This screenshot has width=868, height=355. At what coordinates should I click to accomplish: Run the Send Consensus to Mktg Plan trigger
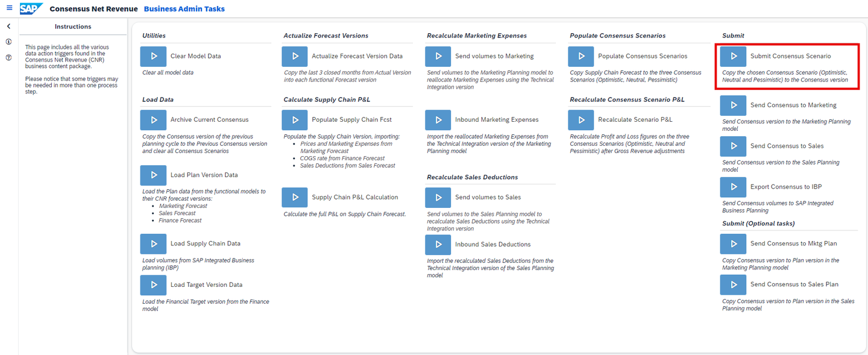click(734, 244)
